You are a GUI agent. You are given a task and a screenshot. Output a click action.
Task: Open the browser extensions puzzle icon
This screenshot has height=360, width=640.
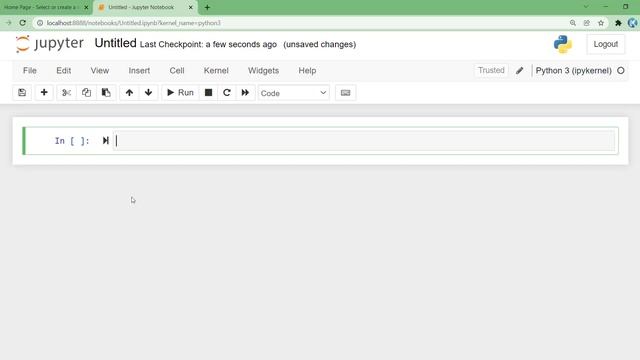[618, 23]
